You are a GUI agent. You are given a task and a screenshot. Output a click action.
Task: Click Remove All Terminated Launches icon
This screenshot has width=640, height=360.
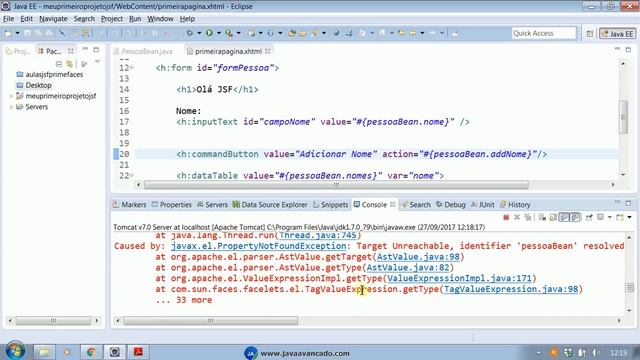[x=528, y=217]
